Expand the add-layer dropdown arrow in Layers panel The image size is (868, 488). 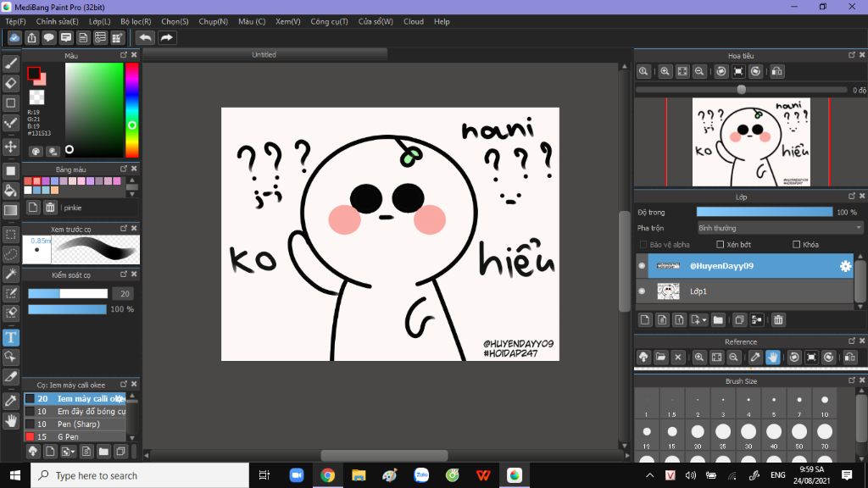pos(704,319)
